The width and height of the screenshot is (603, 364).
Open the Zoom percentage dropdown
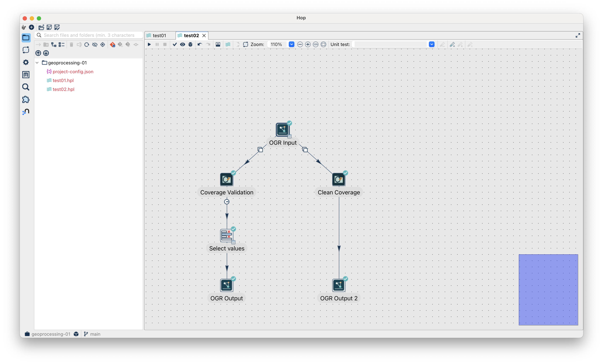(291, 44)
